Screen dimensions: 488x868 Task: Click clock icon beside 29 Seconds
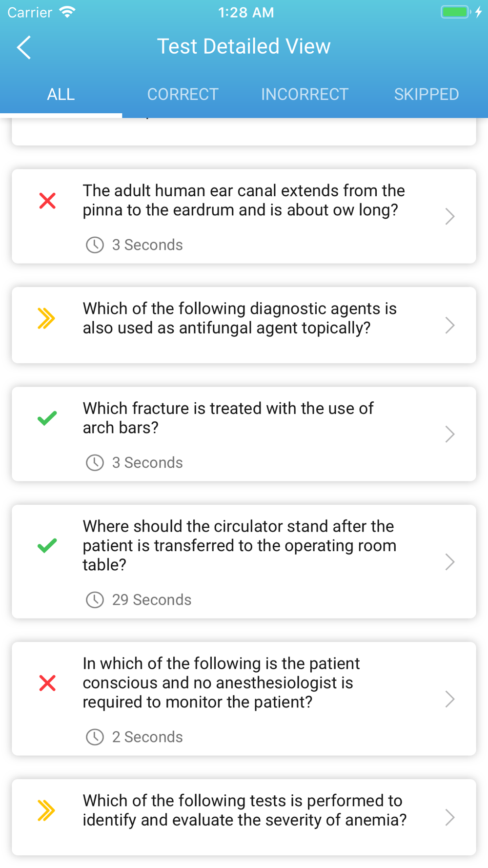click(x=95, y=599)
